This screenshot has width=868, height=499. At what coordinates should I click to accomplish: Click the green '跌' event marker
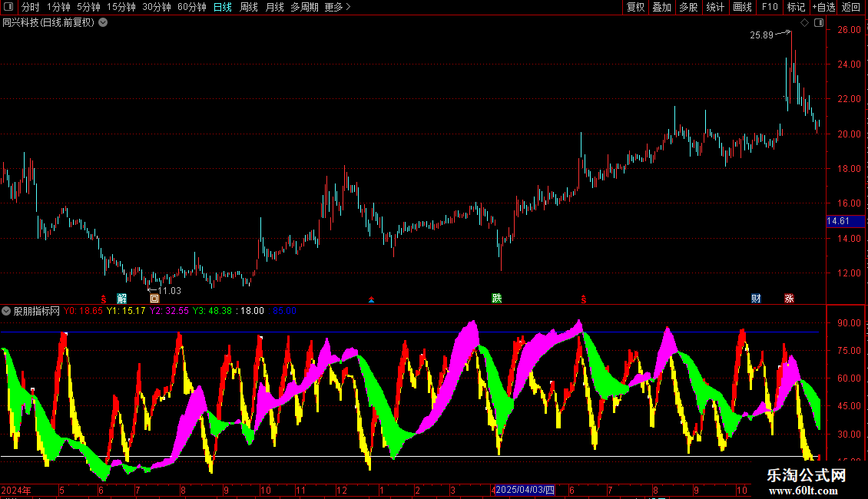coord(497,299)
